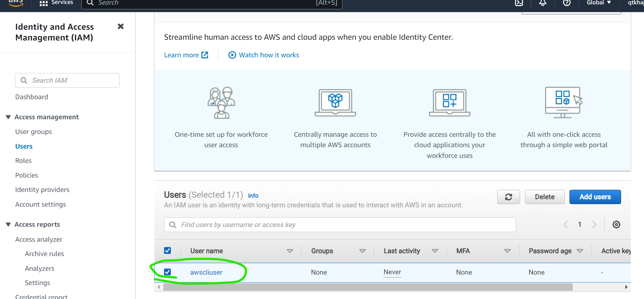Click the Find users search field

click(x=340, y=225)
